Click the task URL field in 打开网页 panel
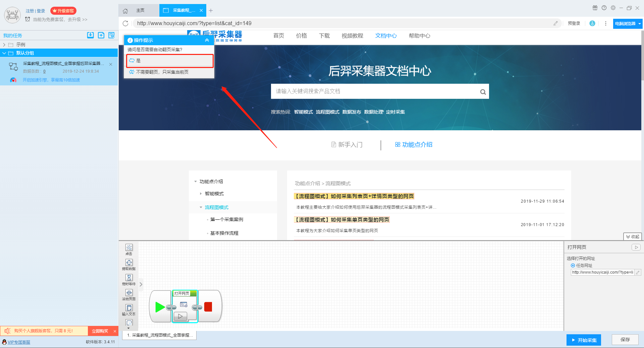This screenshot has width=644, height=348. pyautogui.click(x=602, y=272)
